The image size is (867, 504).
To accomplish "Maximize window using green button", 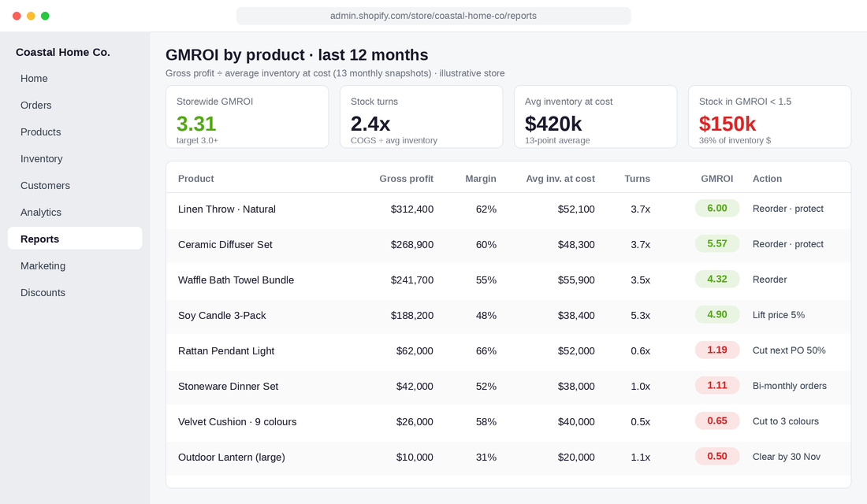I will click(46, 16).
